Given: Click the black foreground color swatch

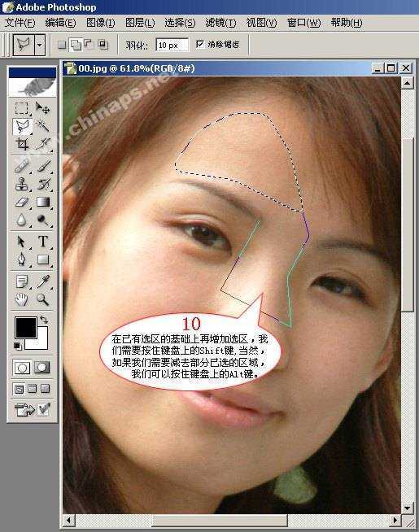Looking at the screenshot, I should (x=25, y=327).
